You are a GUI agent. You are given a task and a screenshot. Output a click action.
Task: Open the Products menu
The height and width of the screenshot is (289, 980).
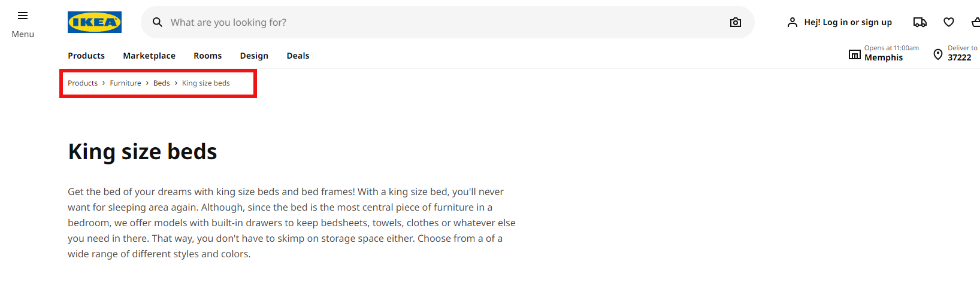coord(86,56)
